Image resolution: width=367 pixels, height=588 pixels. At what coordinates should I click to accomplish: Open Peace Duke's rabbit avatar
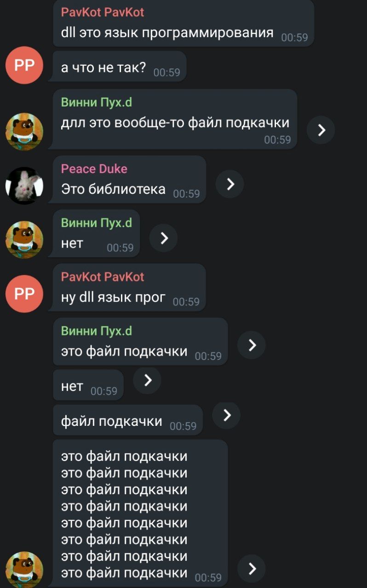coord(24,186)
